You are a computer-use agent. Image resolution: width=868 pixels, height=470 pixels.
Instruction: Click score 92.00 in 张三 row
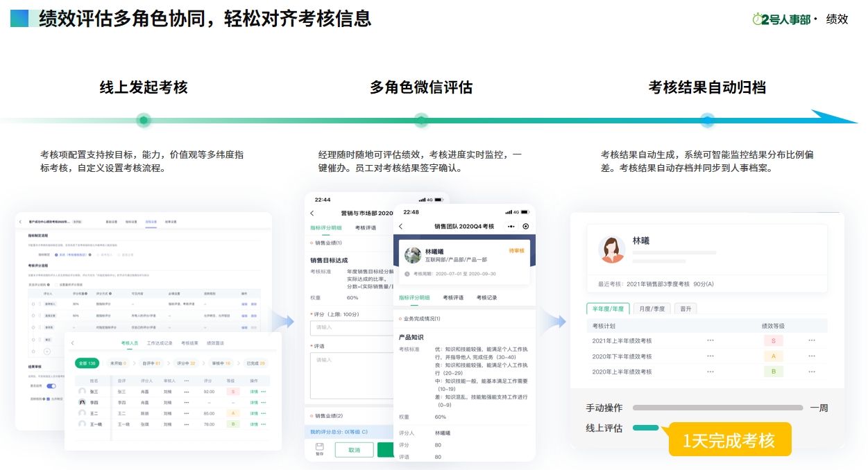(x=209, y=392)
